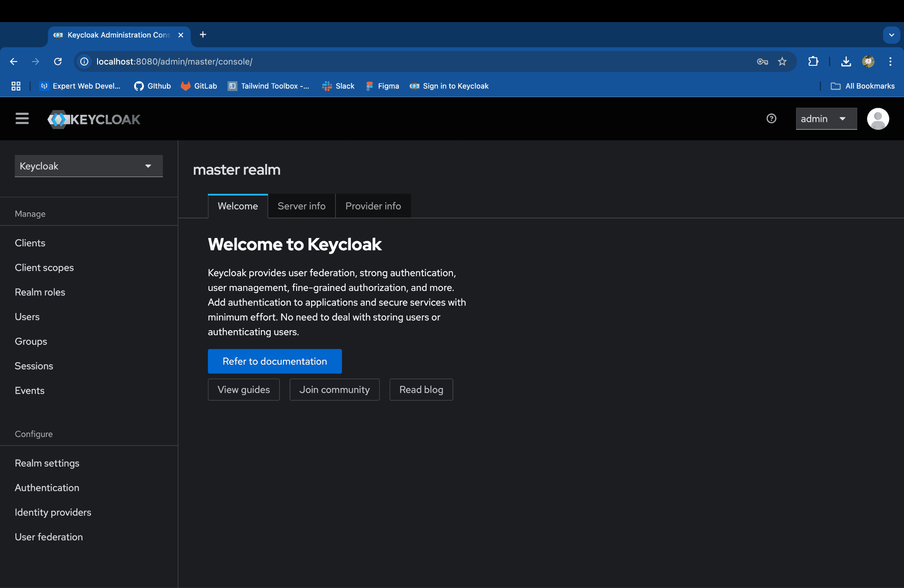Reload the page

tap(58, 62)
